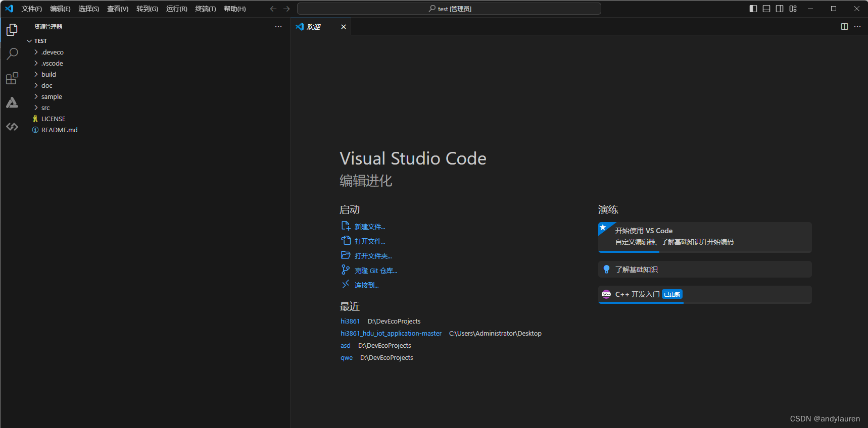Viewport: 868px width, 428px height.
Task: Click the 克隆 Git 仓库... link
Action: click(x=376, y=271)
